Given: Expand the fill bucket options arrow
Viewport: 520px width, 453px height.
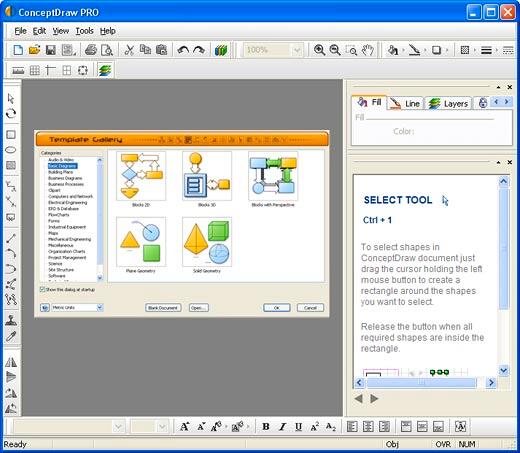Looking at the screenshot, I should [x=403, y=50].
